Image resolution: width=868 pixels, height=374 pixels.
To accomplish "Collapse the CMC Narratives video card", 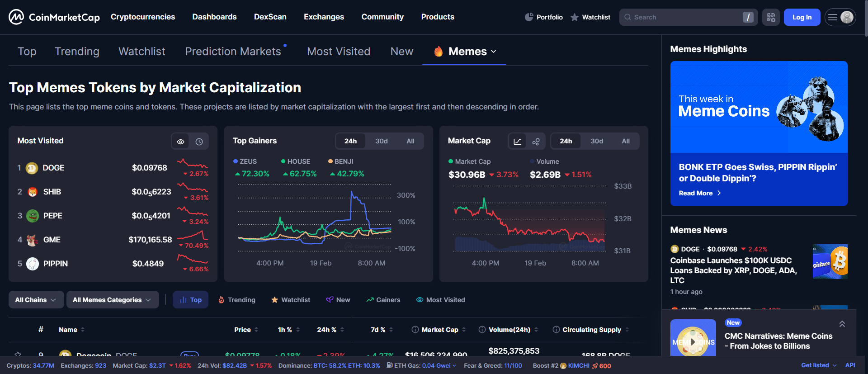I will tap(842, 324).
